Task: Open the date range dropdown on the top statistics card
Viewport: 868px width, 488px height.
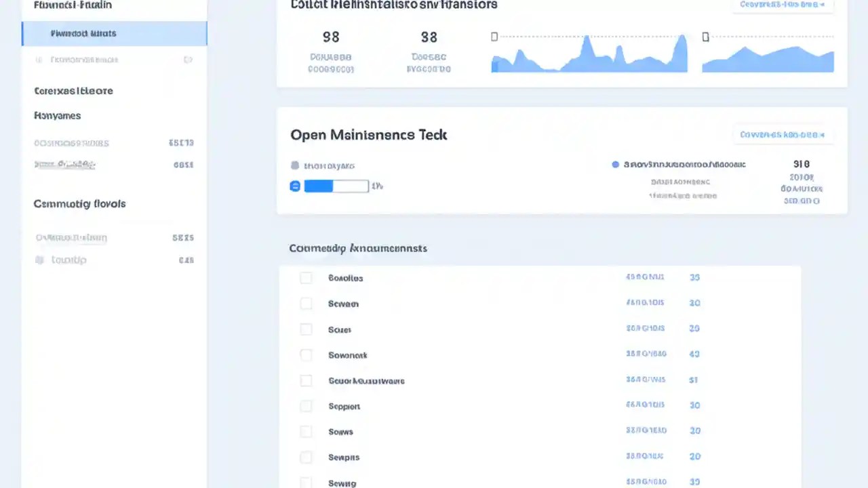Action: 783,5
